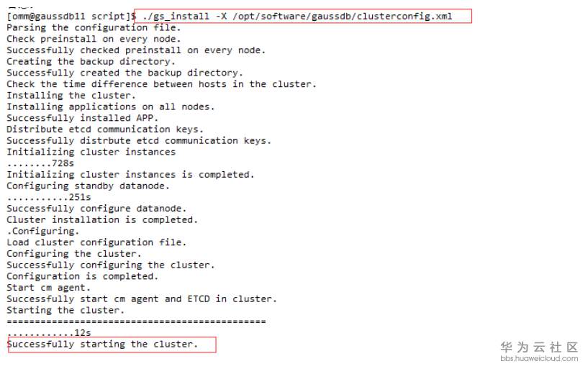Click 'Check the time difference between hosts' line
This screenshot has height=369, width=588.
[161, 84]
